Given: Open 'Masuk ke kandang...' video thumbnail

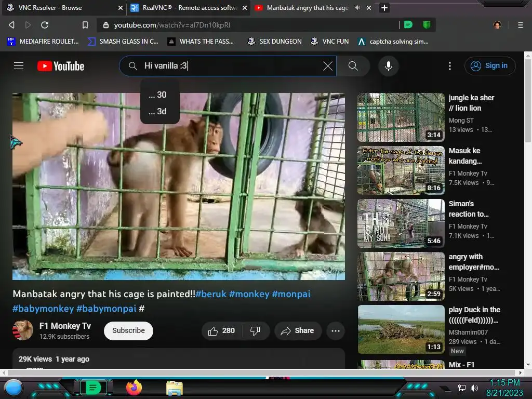Looking at the screenshot, I should [401, 170].
